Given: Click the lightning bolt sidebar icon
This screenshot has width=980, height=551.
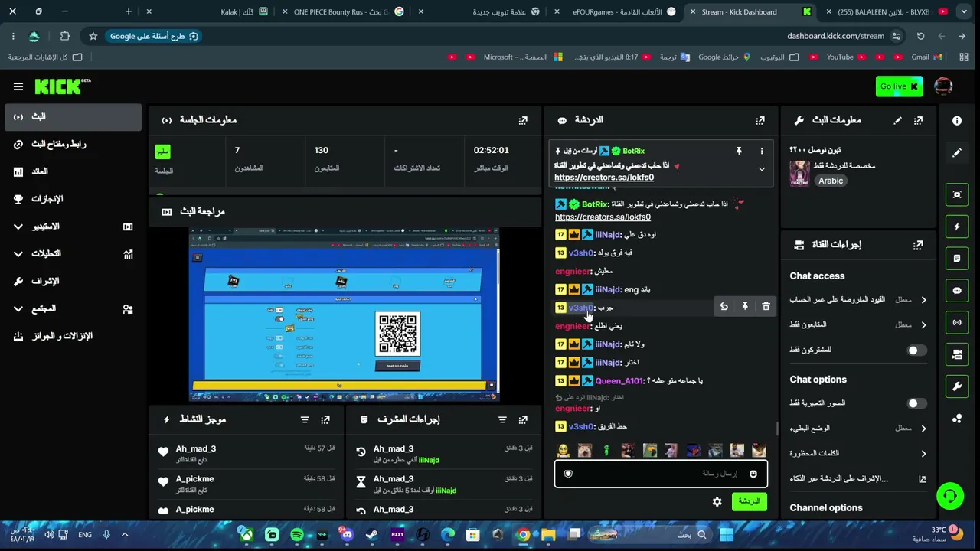Looking at the screenshot, I should 957,227.
